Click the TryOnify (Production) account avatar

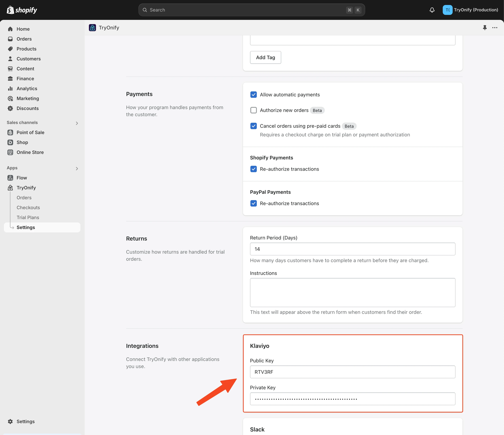tap(447, 10)
